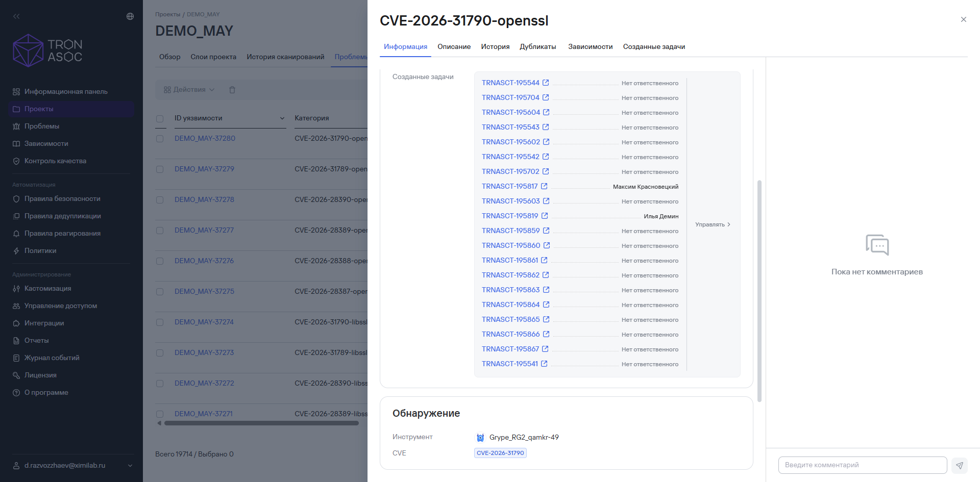Open Управлять for created tasks
The width and height of the screenshot is (980, 482).
pyautogui.click(x=713, y=224)
